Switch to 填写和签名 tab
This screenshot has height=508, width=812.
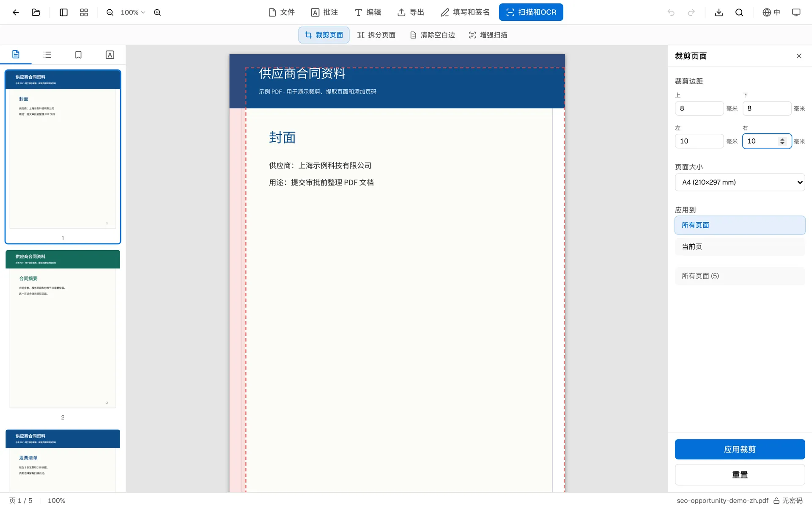point(465,12)
